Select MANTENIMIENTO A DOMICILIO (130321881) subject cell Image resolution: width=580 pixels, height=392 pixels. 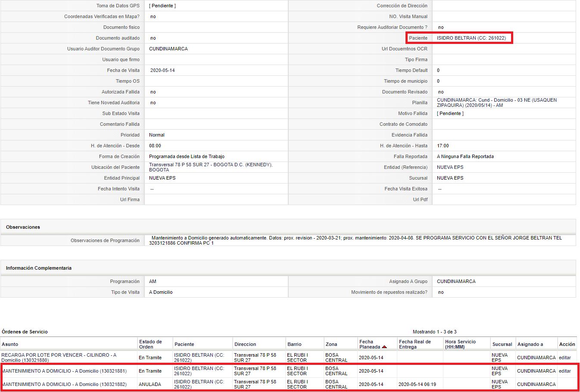64,371
